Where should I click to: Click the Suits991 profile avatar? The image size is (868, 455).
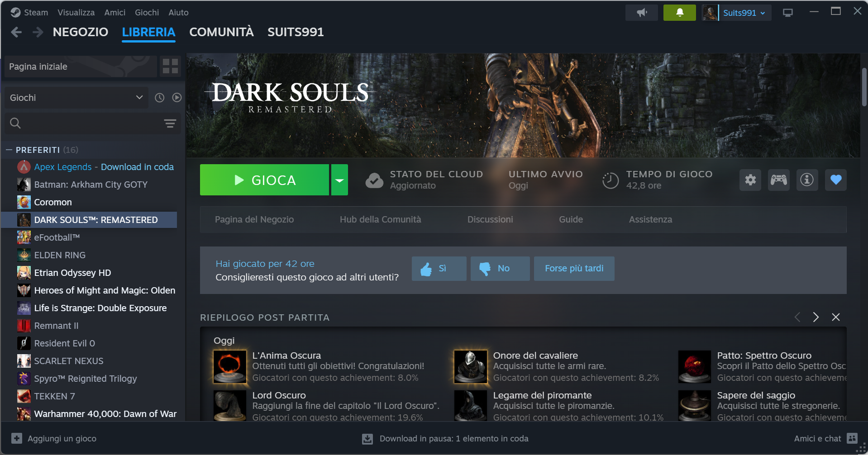[x=710, y=13]
